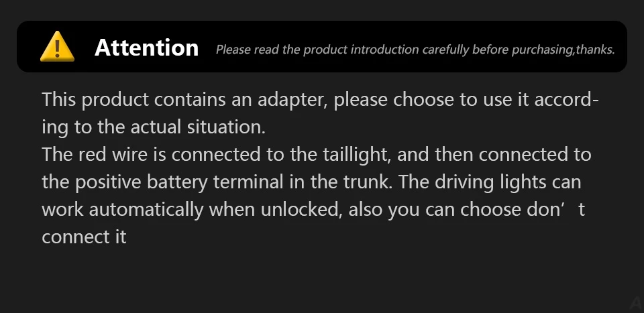Click the phrase "please choose to use it"
Image resolution: width=644 pixels, height=313 pixels.
[443, 101]
